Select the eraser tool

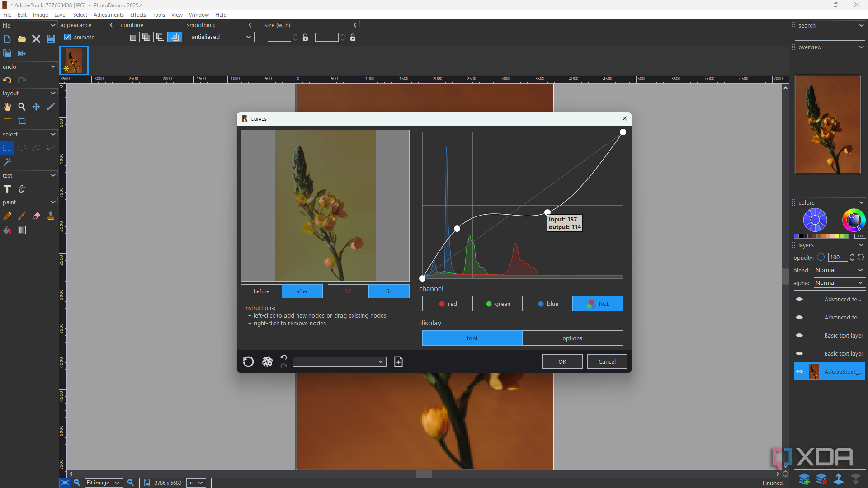pos(36,216)
